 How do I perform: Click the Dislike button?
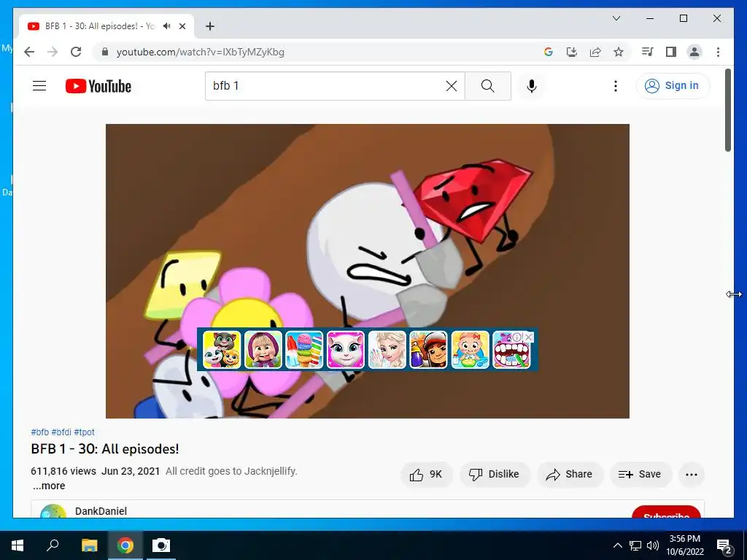coord(495,474)
